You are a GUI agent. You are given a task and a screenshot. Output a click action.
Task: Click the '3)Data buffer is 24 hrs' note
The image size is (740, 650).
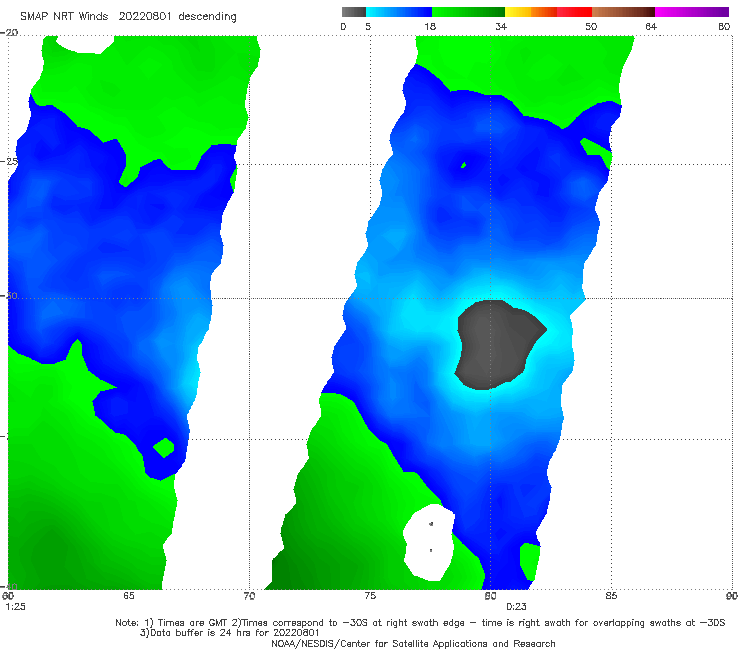[x=229, y=633]
